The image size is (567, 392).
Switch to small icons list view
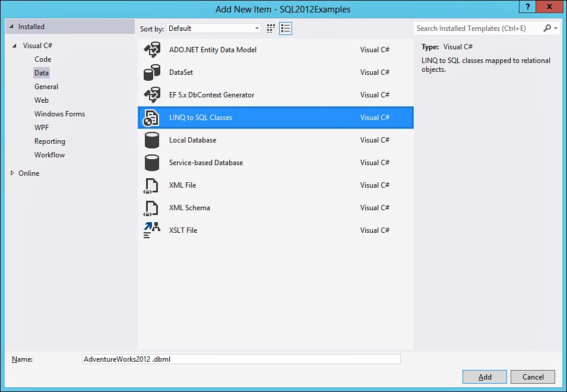[x=286, y=29]
